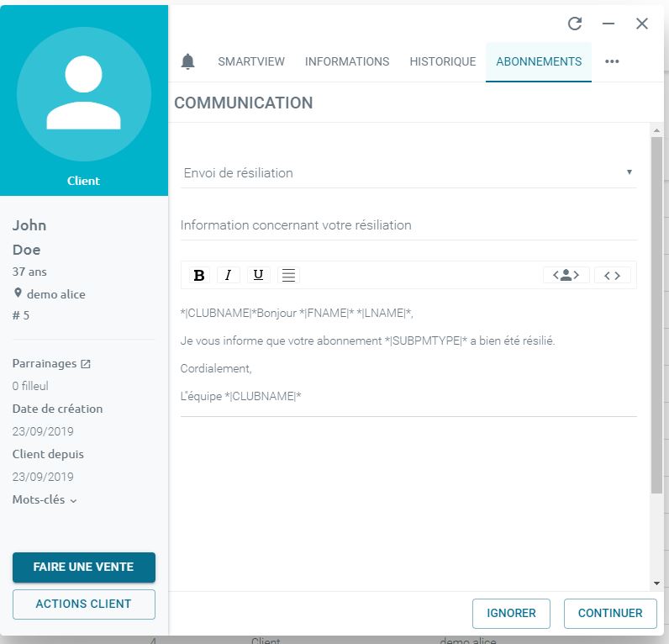Click the notification bell icon
Image resolution: width=669 pixels, height=644 pixels.
click(188, 61)
